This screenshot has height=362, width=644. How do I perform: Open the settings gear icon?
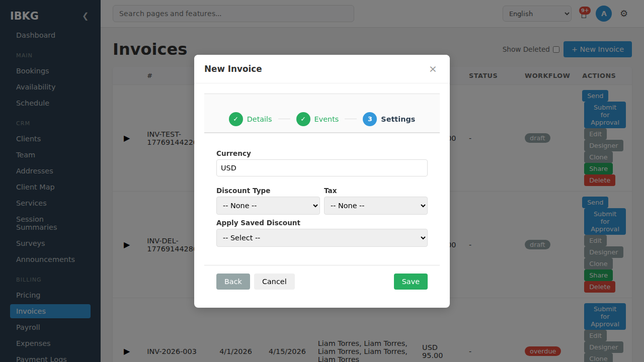pos(624,14)
